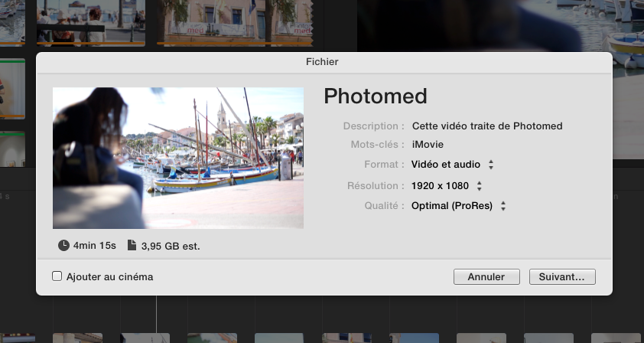The width and height of the screenshot is (644, 343).
Task: Click the 4min 15s duration label
Action: [x=95, y=246]
